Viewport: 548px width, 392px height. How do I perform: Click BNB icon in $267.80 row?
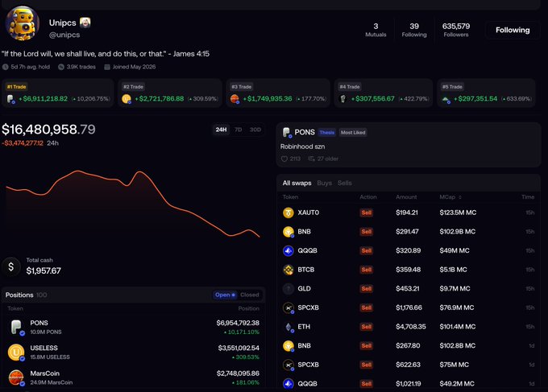(x=289, y=345)
